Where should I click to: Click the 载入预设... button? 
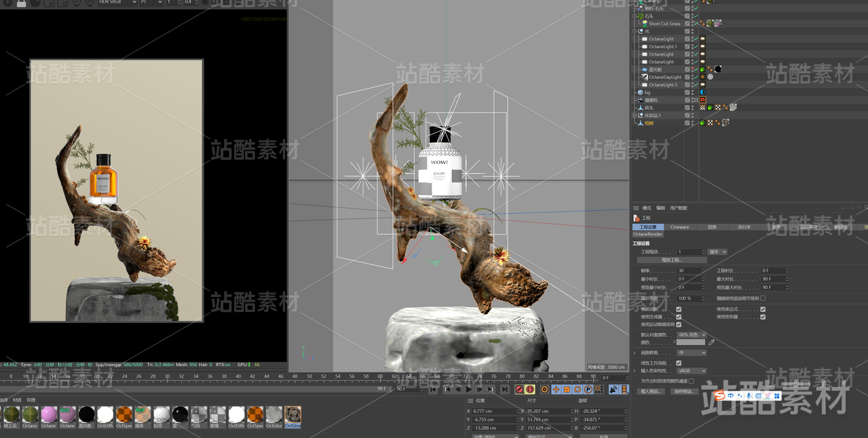[x=651, y=391]
